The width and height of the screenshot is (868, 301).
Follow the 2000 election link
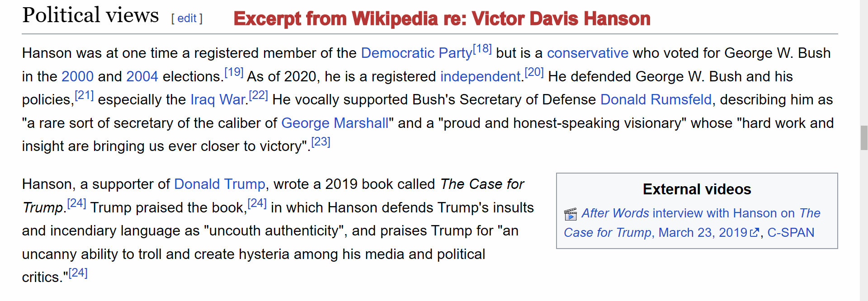(x=77, y=76)
